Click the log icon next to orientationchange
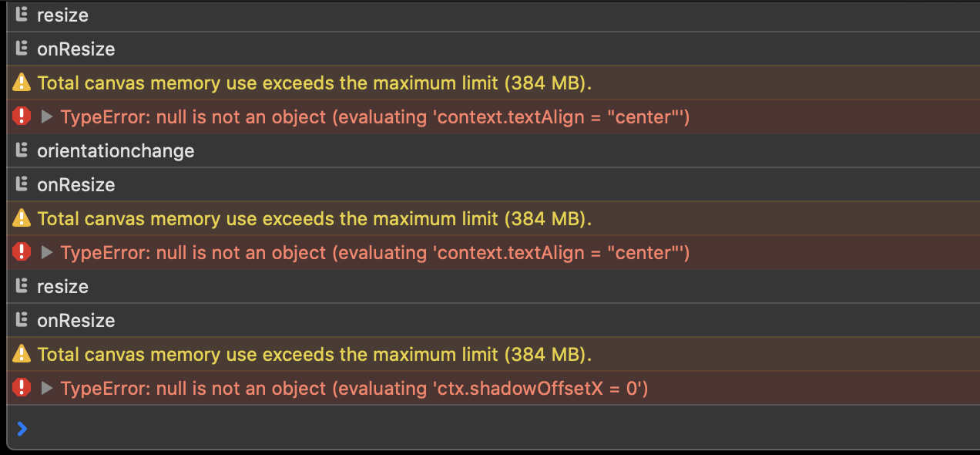The image size is (980, 455). pos(22,150)
